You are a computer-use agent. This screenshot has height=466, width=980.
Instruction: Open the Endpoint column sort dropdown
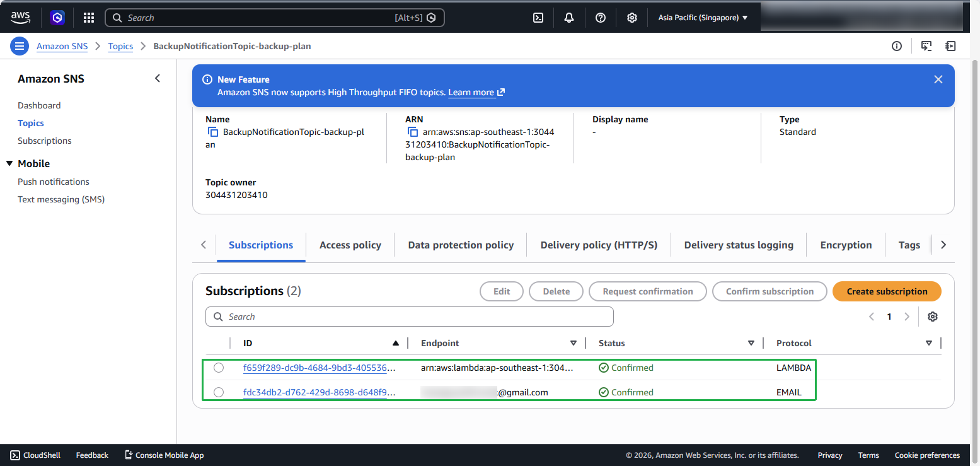(x=574, y=344)
